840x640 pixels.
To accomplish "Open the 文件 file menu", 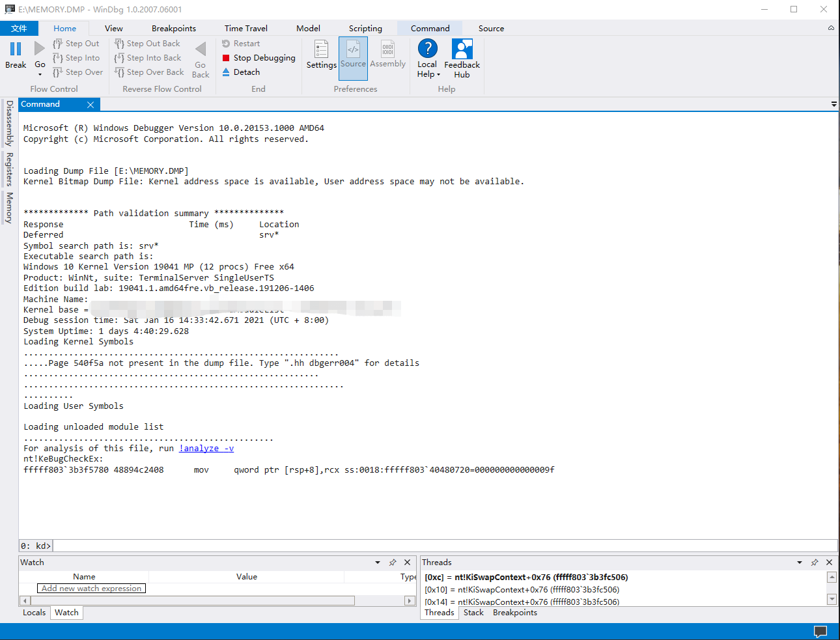I will click(20, 28).
